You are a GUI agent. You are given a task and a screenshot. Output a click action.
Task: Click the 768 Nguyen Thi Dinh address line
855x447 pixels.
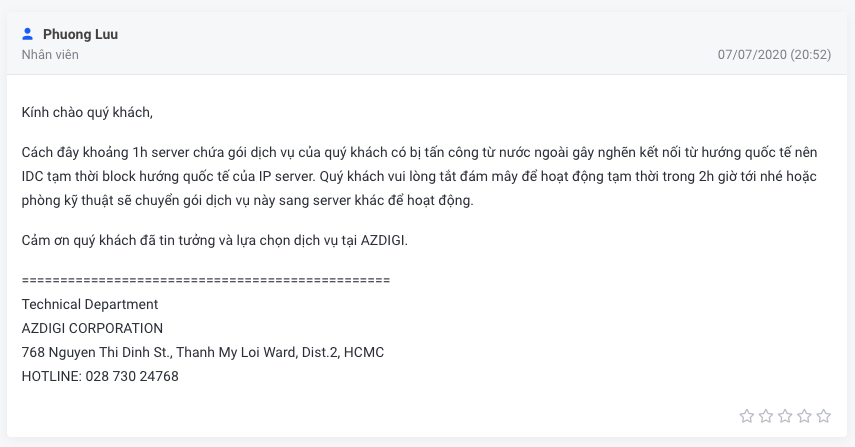[x=203, y=352]
